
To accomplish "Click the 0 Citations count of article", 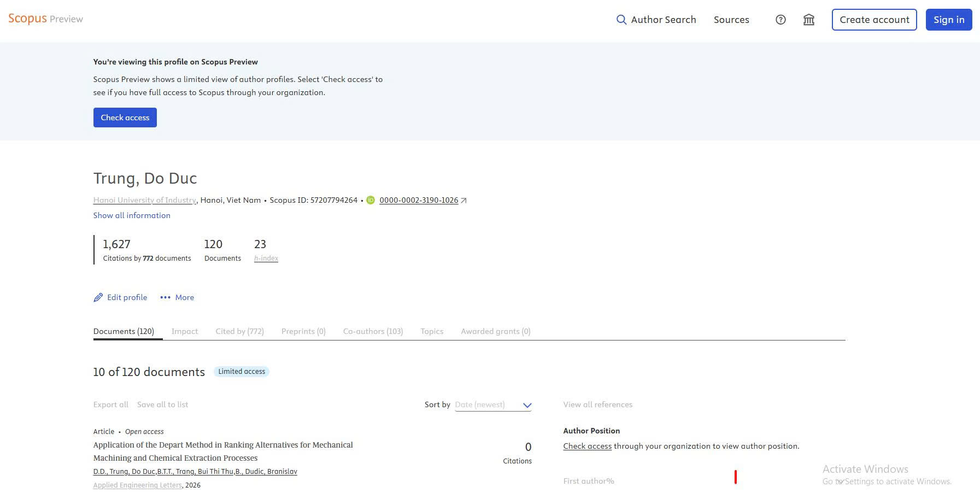I will pos(528,447).
